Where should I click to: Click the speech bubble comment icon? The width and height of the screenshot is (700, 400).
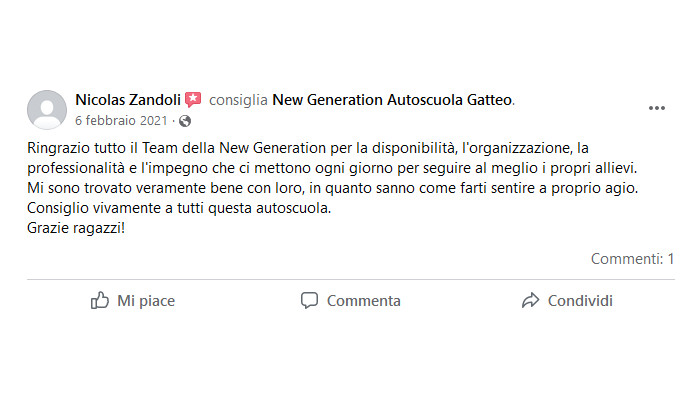309,300
